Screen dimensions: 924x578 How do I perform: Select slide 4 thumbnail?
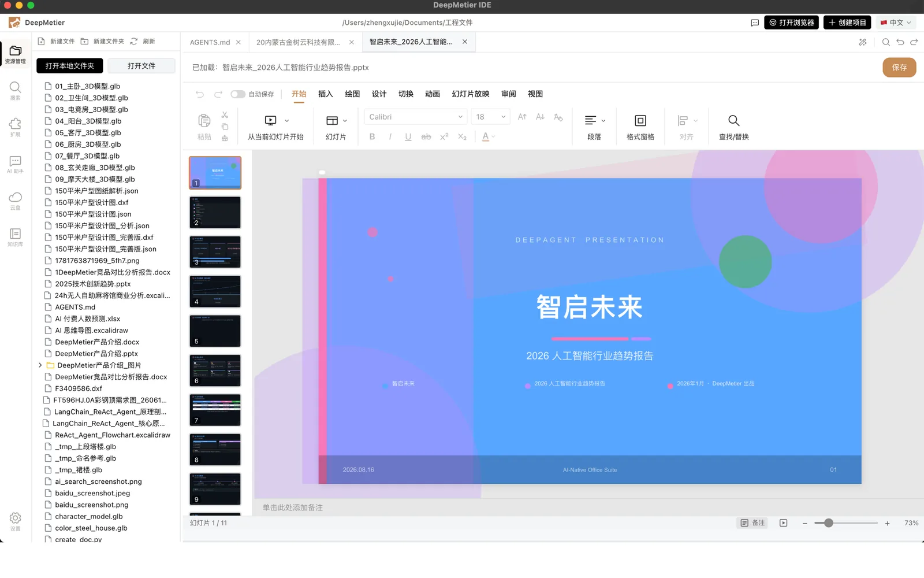pos(215,291)
